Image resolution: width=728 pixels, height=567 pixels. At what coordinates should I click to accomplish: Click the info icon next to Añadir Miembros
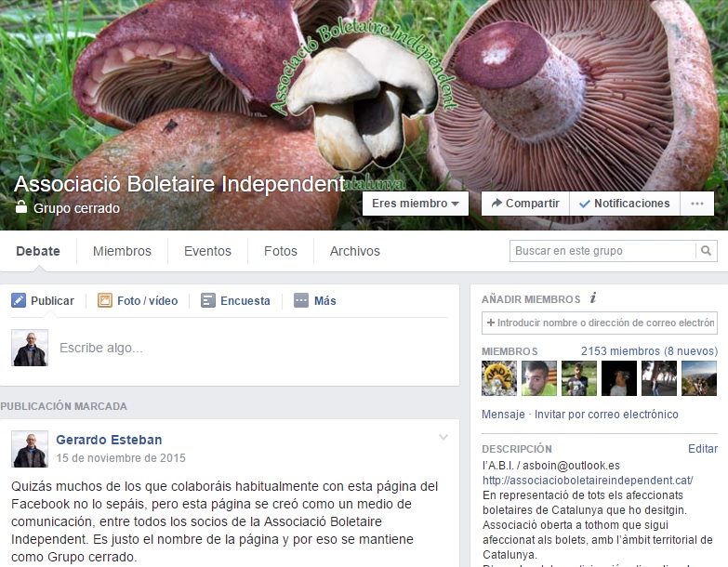[x=593, y=298]
